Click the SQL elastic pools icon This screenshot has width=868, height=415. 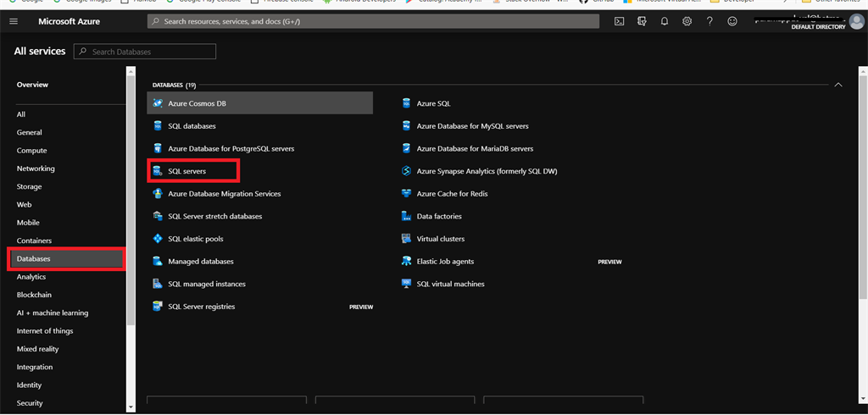pos(158,239)
